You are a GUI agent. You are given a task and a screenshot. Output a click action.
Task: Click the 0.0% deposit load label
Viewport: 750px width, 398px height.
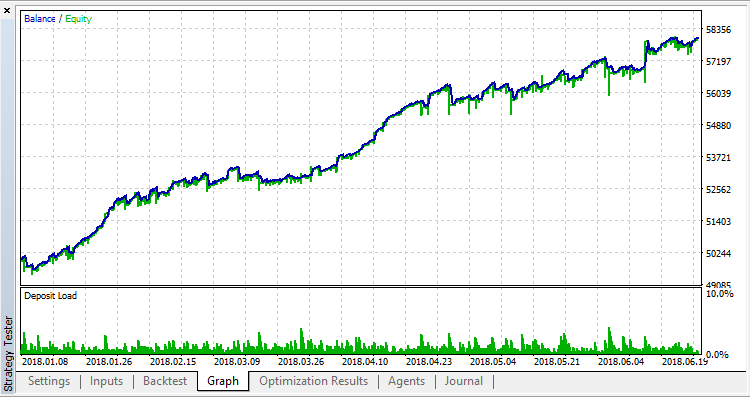[717, 354]
